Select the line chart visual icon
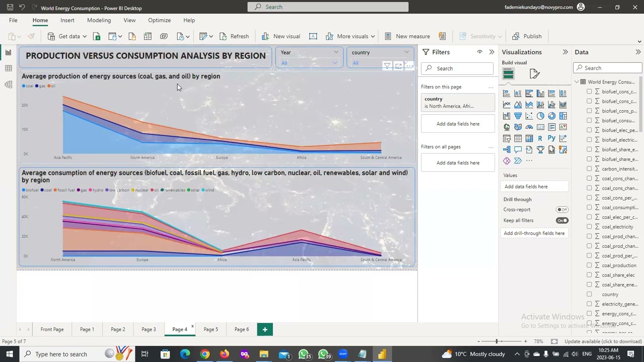The image size is (644, 362). [507, 105]
